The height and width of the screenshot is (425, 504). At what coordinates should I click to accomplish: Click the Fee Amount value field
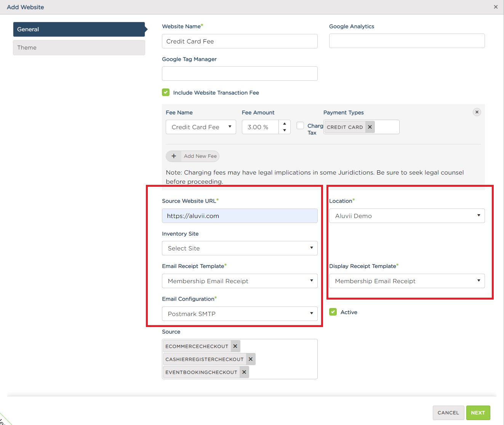click(260, 127)
